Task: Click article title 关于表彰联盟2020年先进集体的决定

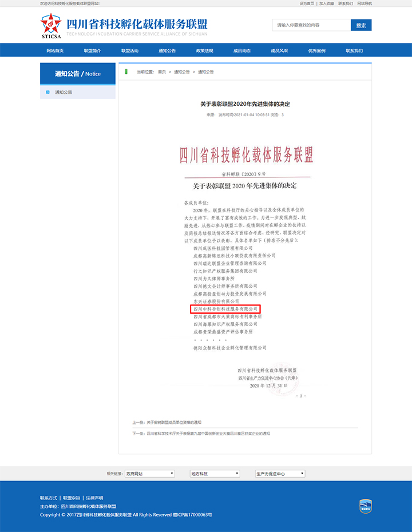Action: coord(245,104)
